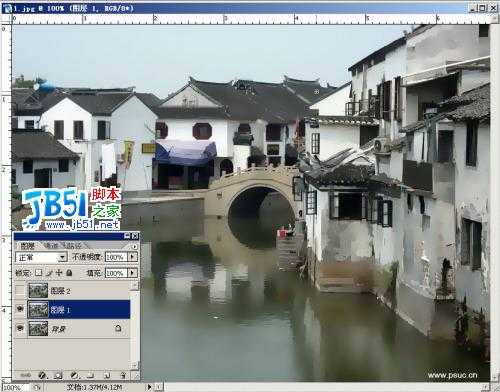Select the 背景 layer name
The width and height of the screenshot is (500, 392).
tap(58, 329)
